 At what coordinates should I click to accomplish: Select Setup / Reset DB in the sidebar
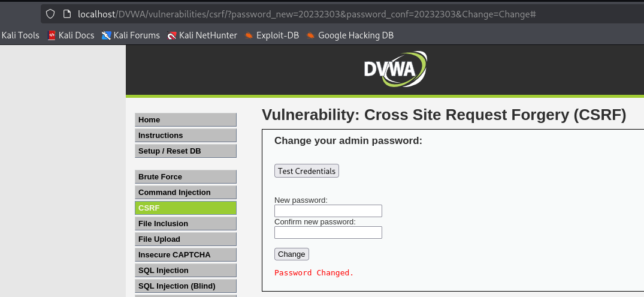tap(186, 151)
